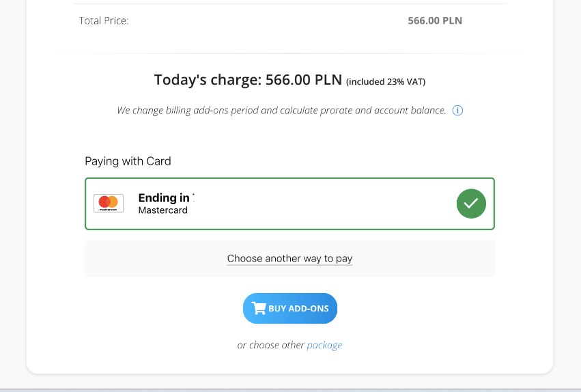Click the 'or choose other' text
This screenshot has width=581, height=392.
pos(270,346)
